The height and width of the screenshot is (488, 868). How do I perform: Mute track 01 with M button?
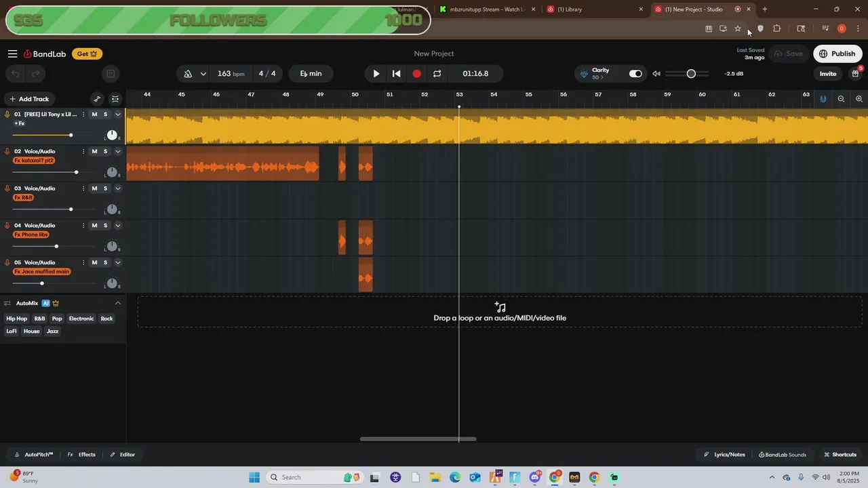pyautogui.click(x=94, y=115)
